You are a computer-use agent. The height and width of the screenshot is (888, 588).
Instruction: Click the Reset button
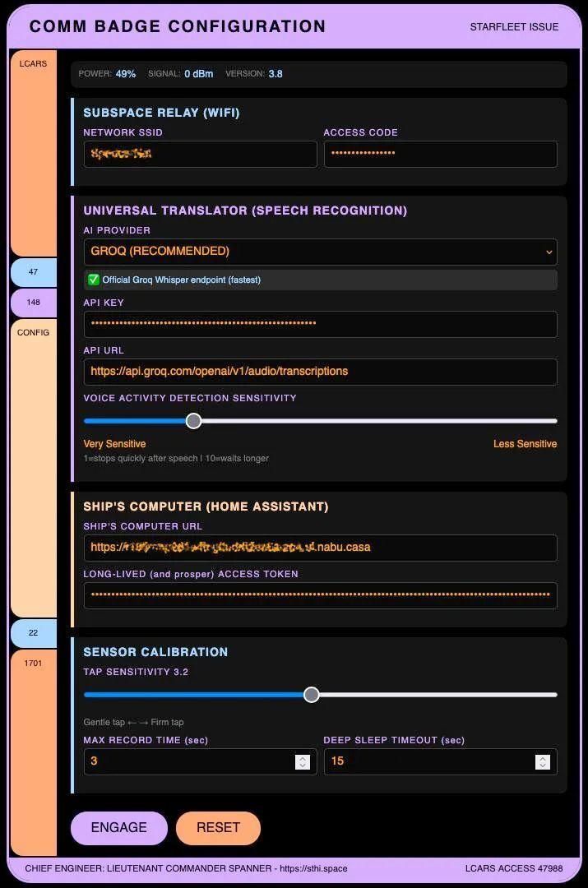tap(218, 828)
